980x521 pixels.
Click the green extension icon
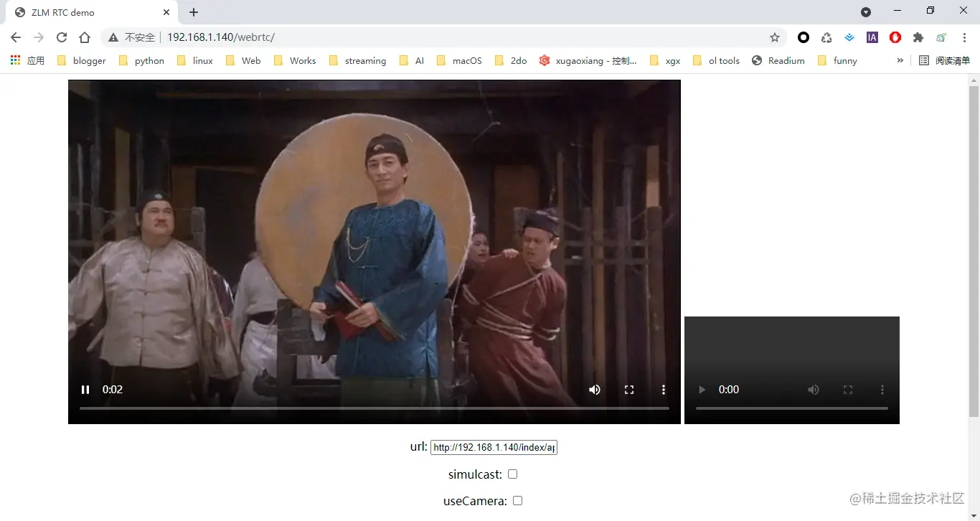coord(941,37)
